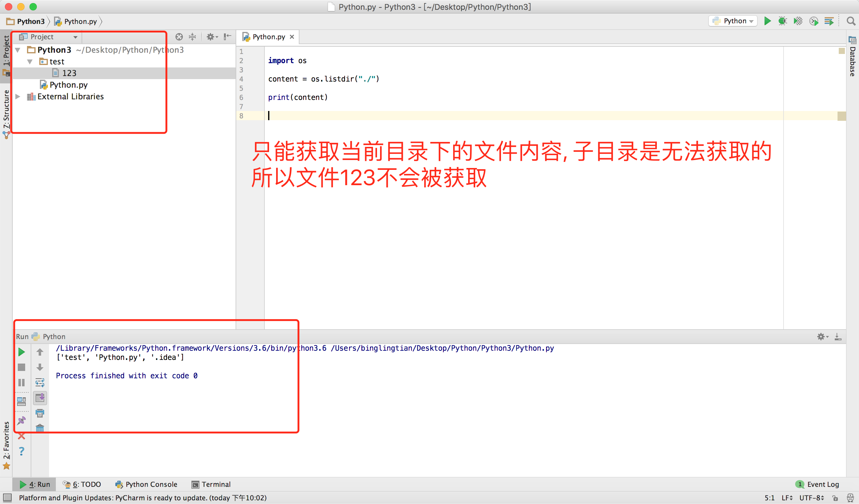
Task: Toggle pin tab in Run panel
Action: coord(21,420)
